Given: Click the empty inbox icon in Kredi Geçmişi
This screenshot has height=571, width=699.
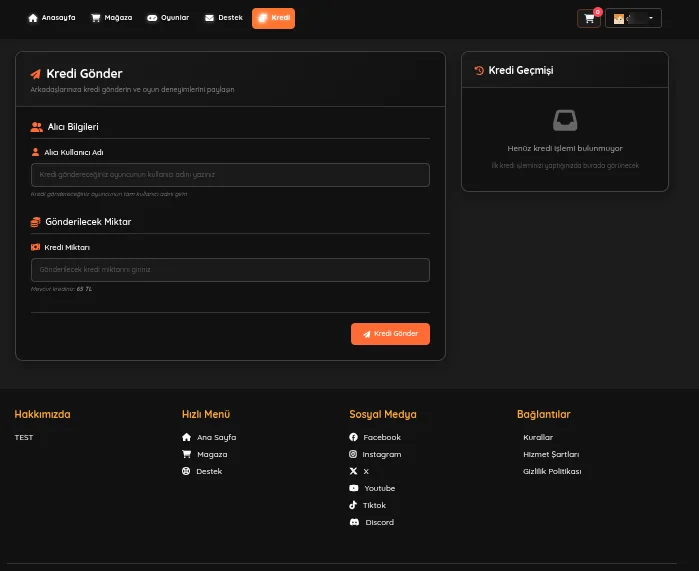Looking at the screenshot, I should click(x=565, y=120).
